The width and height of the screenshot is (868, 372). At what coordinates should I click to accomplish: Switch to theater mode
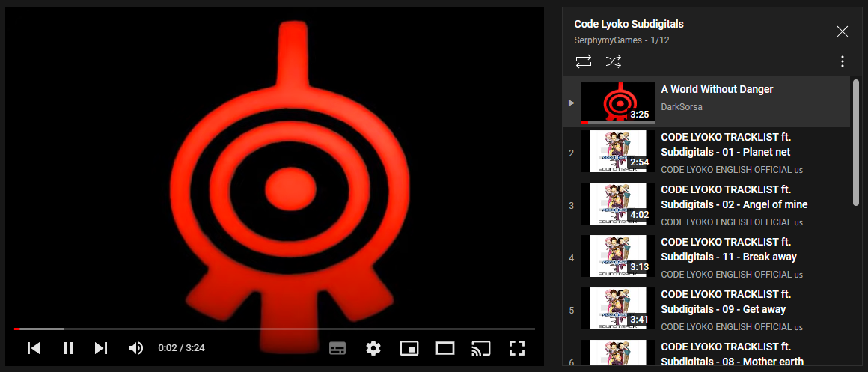tap(445, 348)
